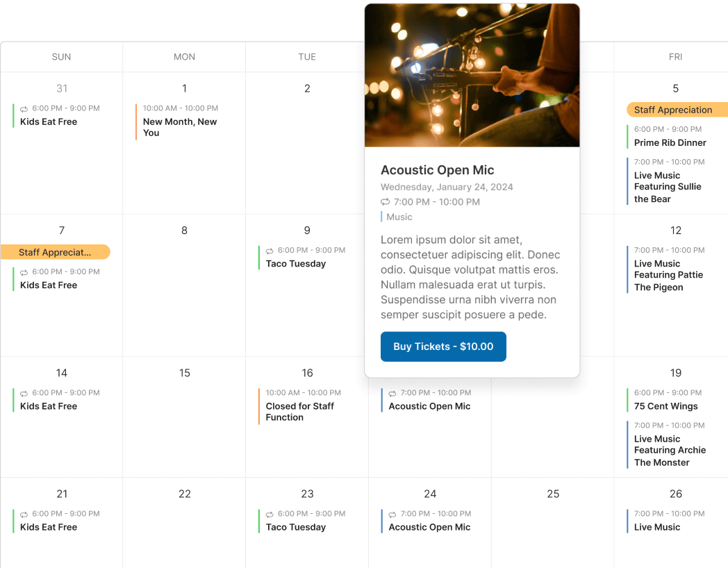Viewport: 728px width, 568px height.
Task: Open Live Music Featuring Sullie the Bear
Action: (x=668, y=187)
